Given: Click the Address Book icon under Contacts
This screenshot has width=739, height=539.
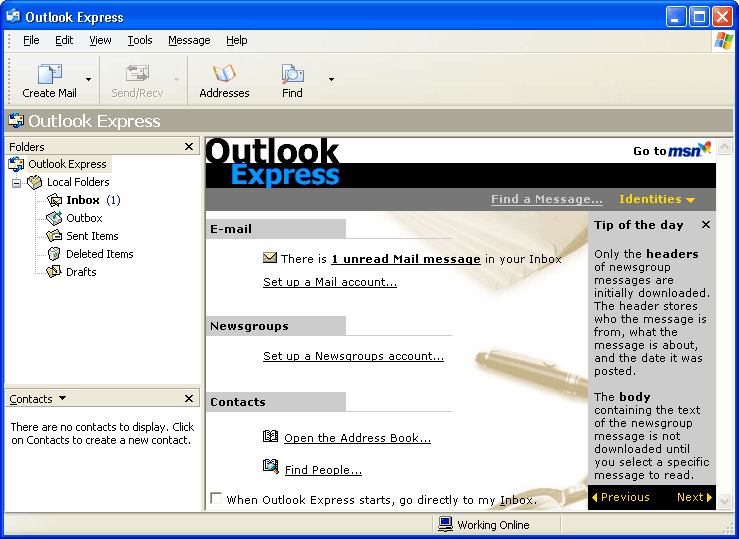Looking at the screenshot, I should (271, 436).
